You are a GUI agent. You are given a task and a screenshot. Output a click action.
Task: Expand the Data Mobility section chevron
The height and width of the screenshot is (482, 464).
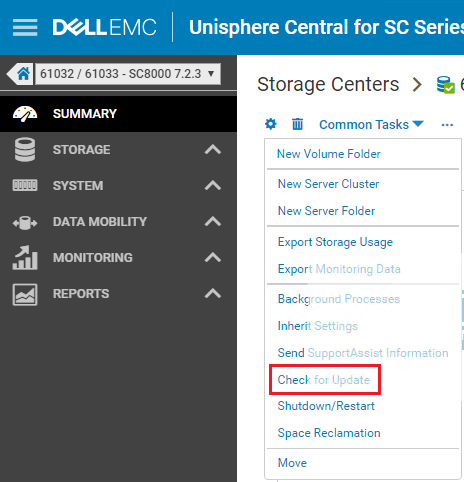(x=213, y=221)
